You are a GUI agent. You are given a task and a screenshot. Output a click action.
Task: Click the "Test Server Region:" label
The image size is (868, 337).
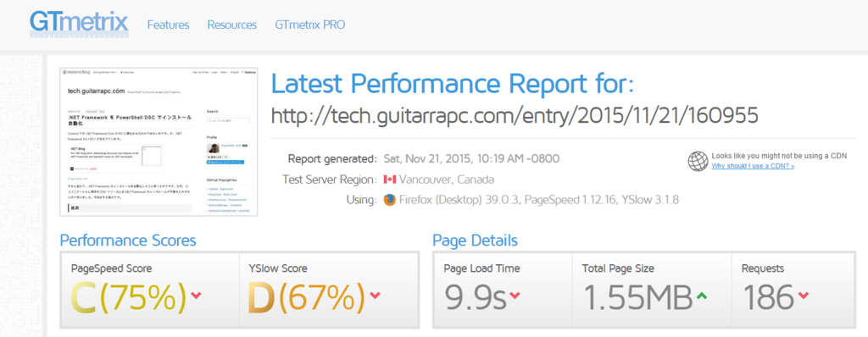tap(330, 180)
